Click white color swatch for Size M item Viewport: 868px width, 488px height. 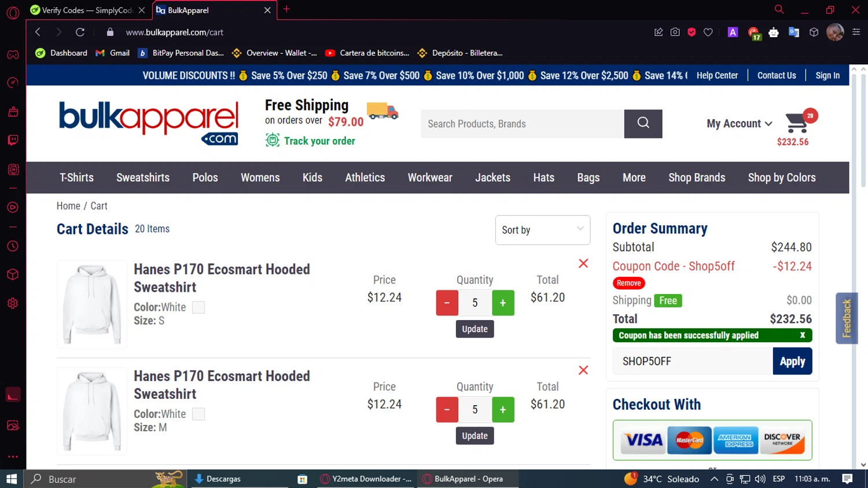tap(198, 414)
